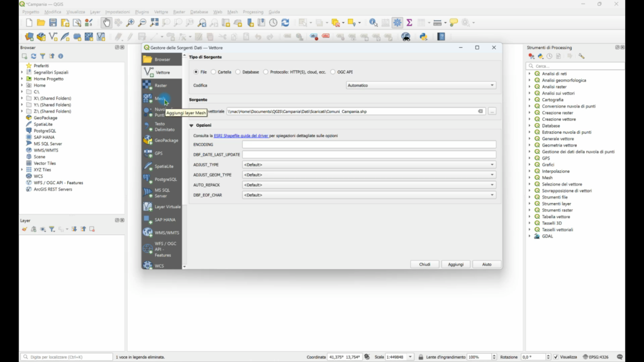Select Mesh in the data source sidebar
This screenshot has height=362, width=644.
[162, 99]
